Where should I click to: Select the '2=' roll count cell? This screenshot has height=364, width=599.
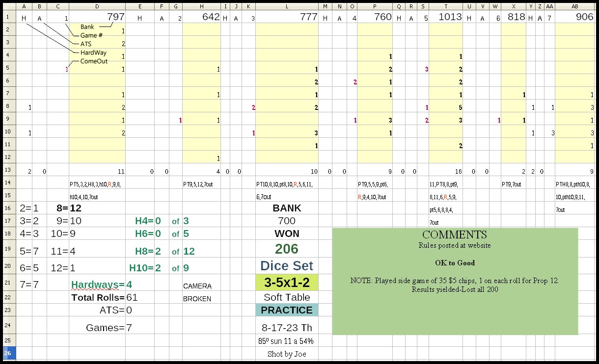click(x=24, y=208)
